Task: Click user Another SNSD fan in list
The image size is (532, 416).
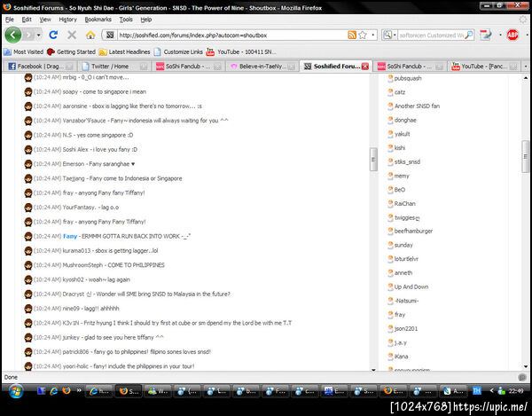Action: pyautogui.click(x=417, y=106)
